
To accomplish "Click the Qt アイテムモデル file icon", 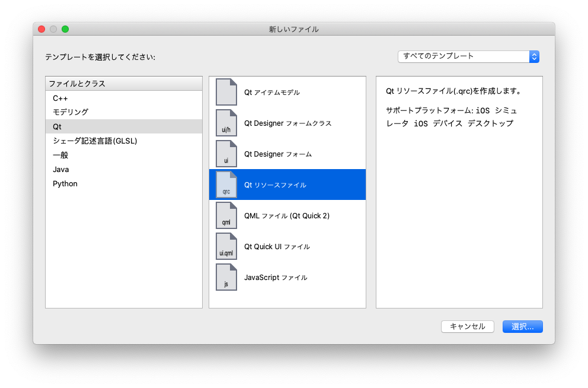I will tap(226, 93).
